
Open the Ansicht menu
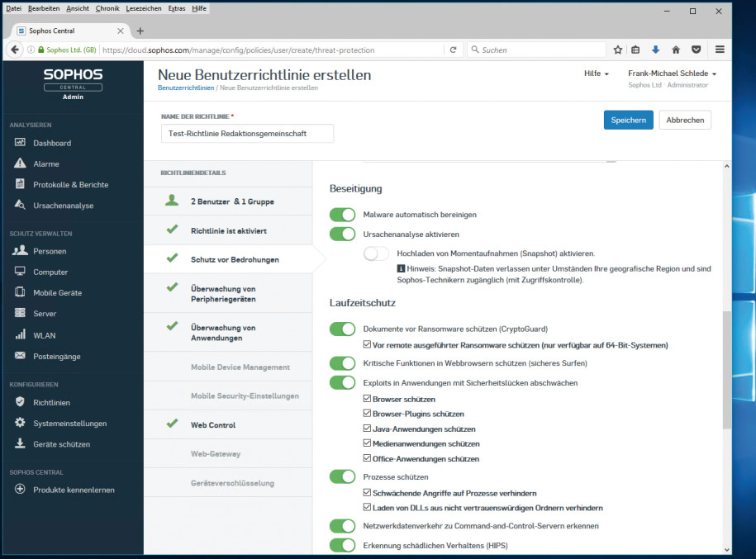78,8
